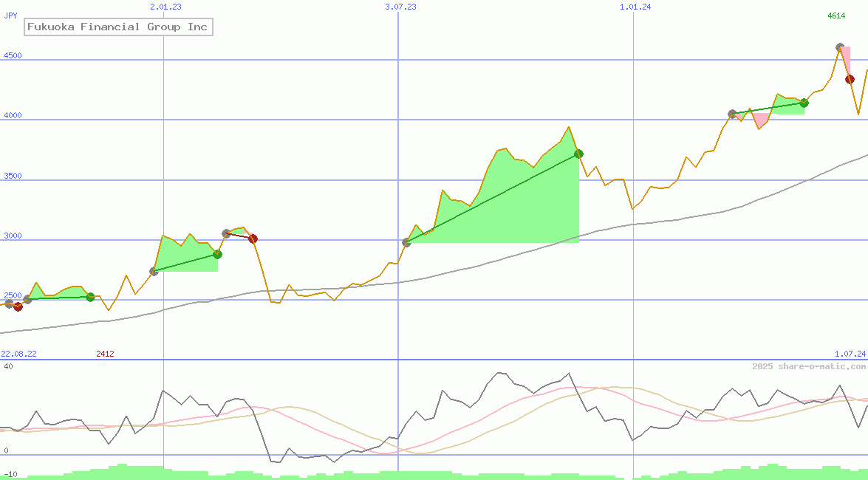Select the gray entry marker at the 4614 peak
The height and width of the screenshot is (480, 868).
click(x=840, y=47)
